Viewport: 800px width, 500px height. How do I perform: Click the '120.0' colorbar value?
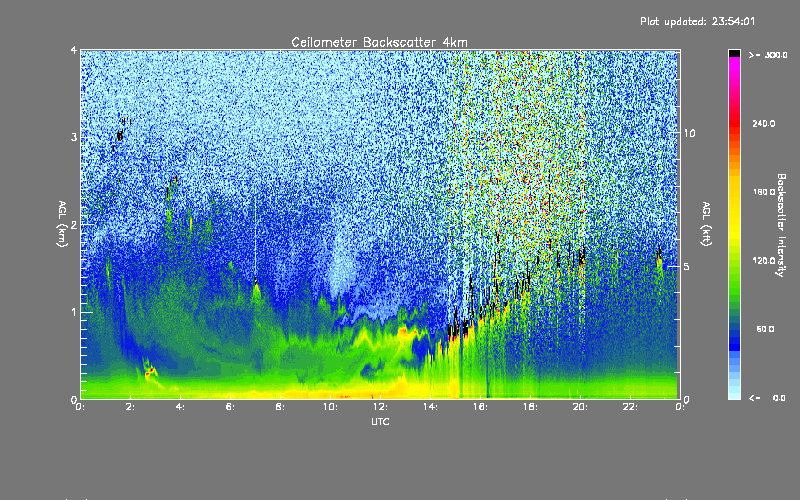click(x=764, y=261)
